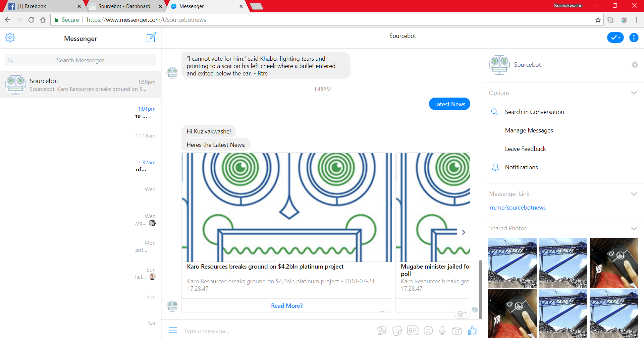
Task: Click the search icon beside Search in Conversation
Action: coord(494,112)
